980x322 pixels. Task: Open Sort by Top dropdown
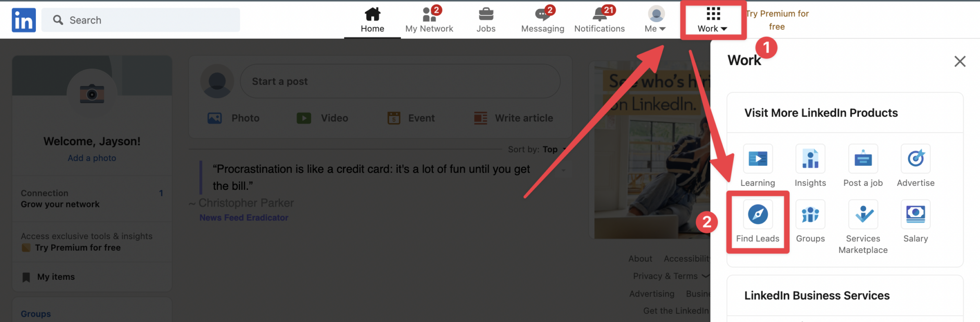[537, 149]
